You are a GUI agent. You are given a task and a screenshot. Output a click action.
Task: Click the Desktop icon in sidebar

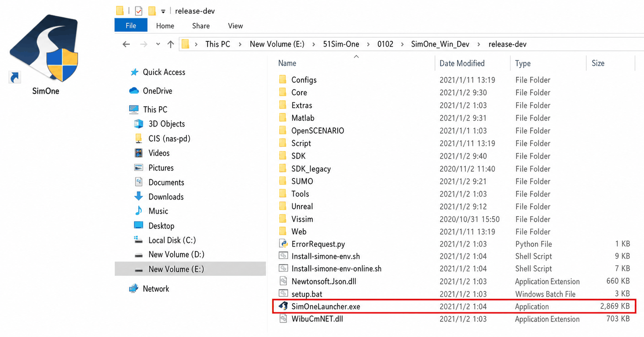139,225
